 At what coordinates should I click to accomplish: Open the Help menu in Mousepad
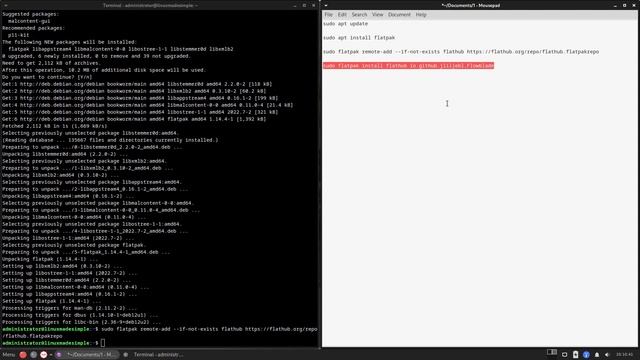point(421,15)
